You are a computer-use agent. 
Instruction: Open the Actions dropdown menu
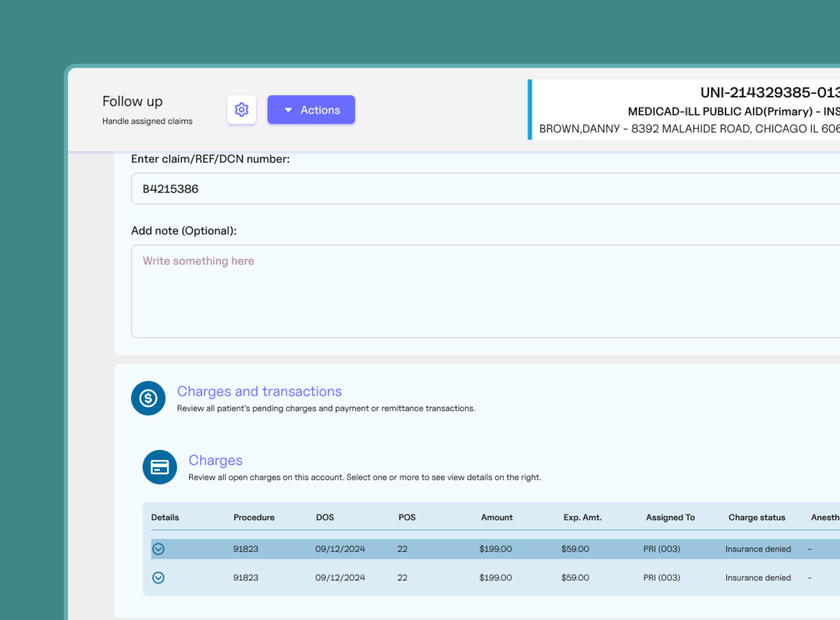coord(311,110)
